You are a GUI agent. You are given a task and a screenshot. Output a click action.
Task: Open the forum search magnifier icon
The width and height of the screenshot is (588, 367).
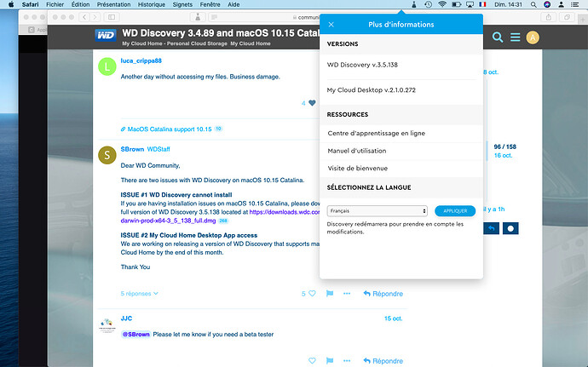pos(498,37)
